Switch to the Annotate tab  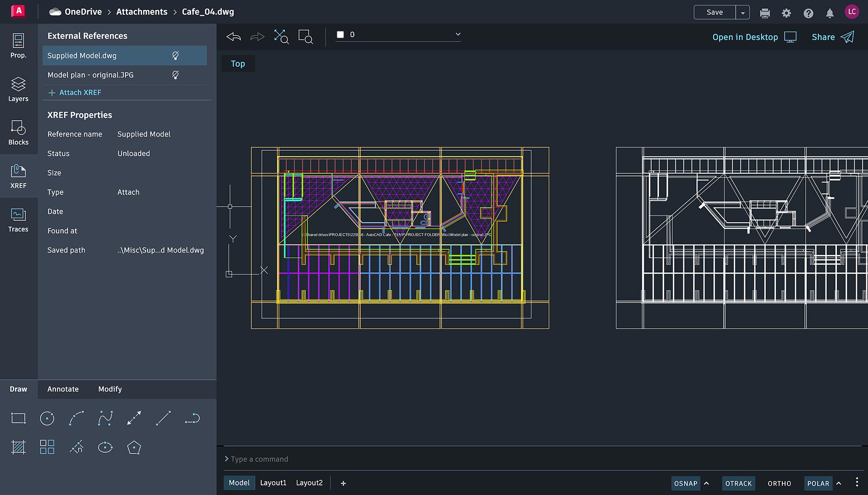pyautogui.click(x=63, y=389)
